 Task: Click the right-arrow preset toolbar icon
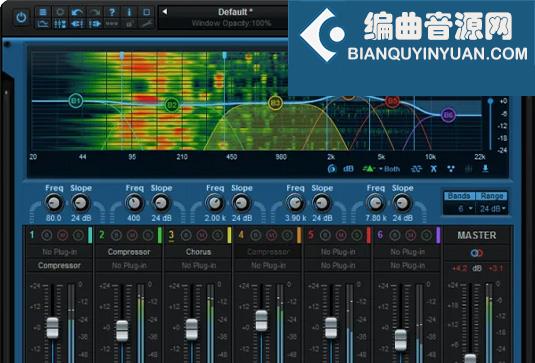click(95, 24)
